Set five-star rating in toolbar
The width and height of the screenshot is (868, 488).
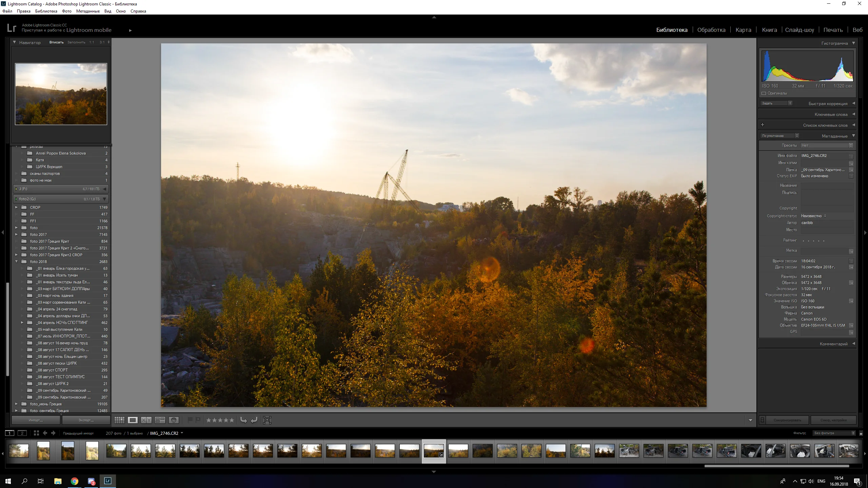point(232,420)
